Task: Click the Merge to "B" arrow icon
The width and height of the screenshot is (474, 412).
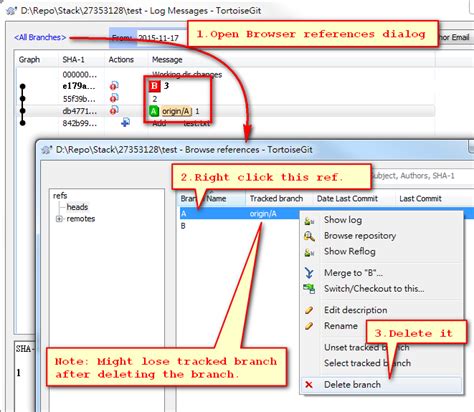Action: coord(309,273)
